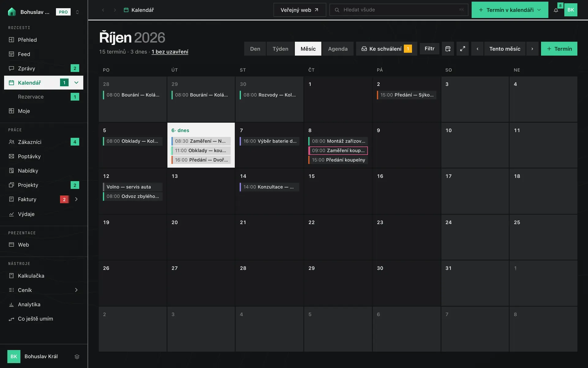Expand the Ceník submenu arrow

click(x=76, y=290)
